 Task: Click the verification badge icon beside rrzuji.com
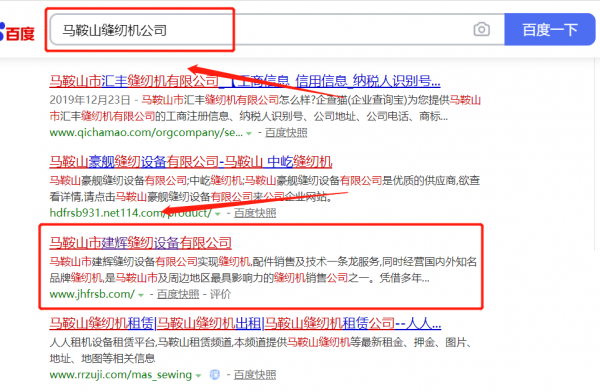point(215,375)
